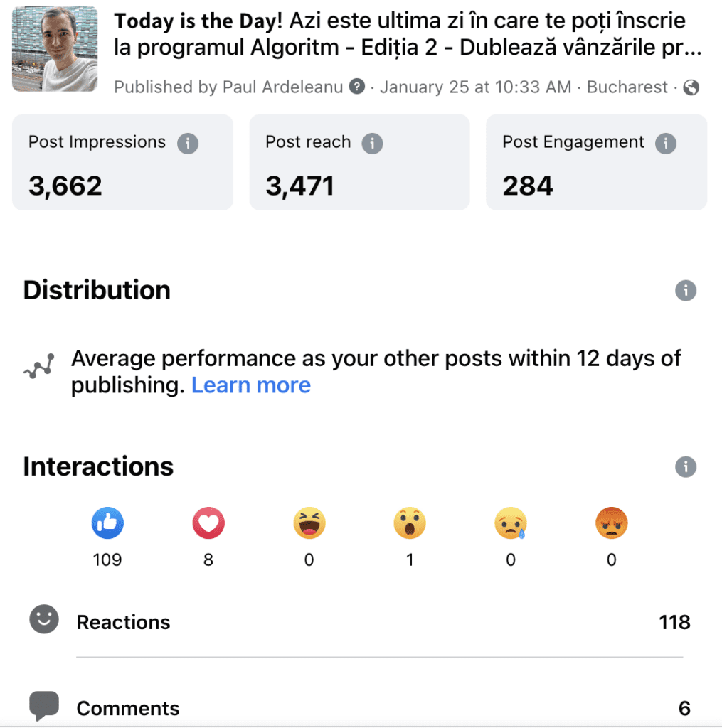Click the post author profile thumbnail
Image resolution: width=722 pixels, height=728 pixels.
pos(55,49)
